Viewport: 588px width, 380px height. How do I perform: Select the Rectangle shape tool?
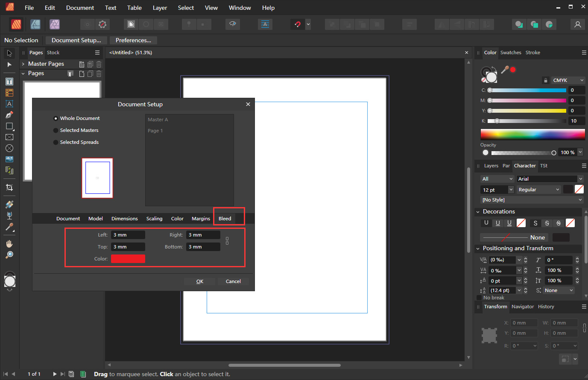point(9,126)
